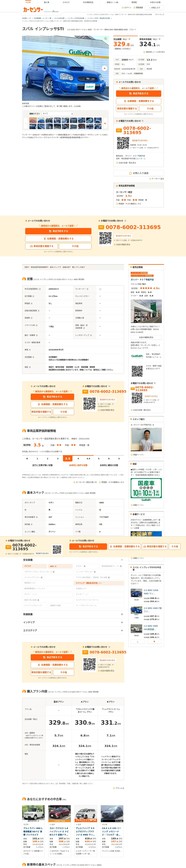Image resolution: width=186 pixels, height=868 pixels.
Task: Click help icon beside 車両本体価格 heading
Action: pos(159,39)
